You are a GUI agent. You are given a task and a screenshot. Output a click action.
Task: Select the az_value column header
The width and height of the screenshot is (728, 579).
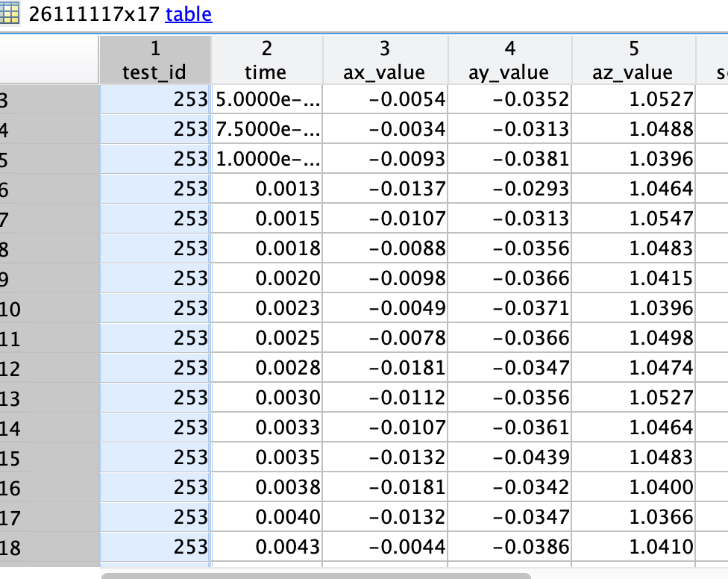634,60
